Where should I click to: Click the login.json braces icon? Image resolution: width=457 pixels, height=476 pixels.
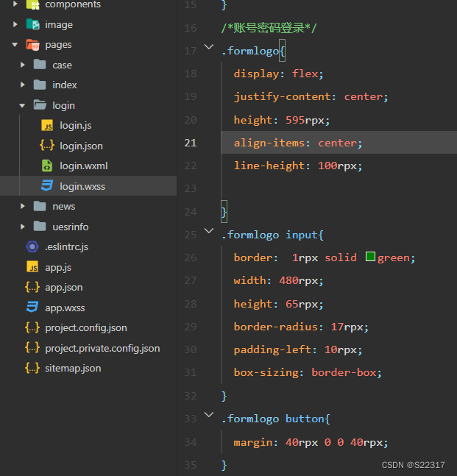(47, 146)
